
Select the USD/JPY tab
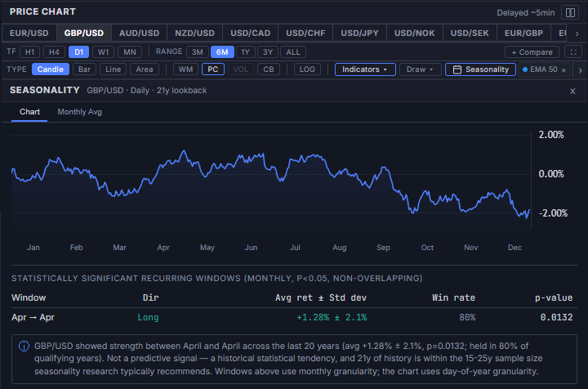tap(359, 33)
